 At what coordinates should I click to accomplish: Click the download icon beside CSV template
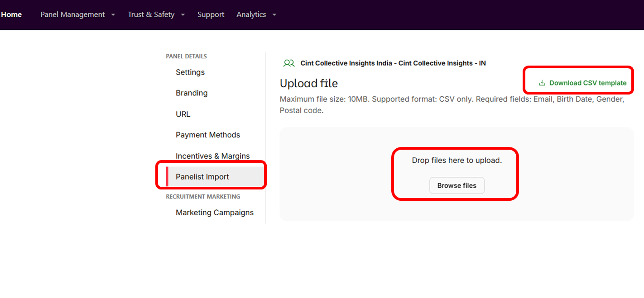point(541,83)
